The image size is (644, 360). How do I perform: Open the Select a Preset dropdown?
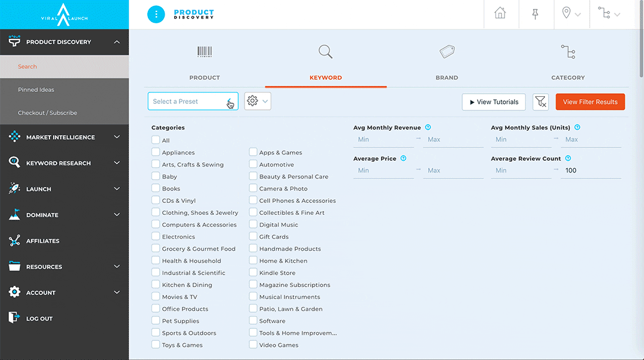(x=193, y=101)
